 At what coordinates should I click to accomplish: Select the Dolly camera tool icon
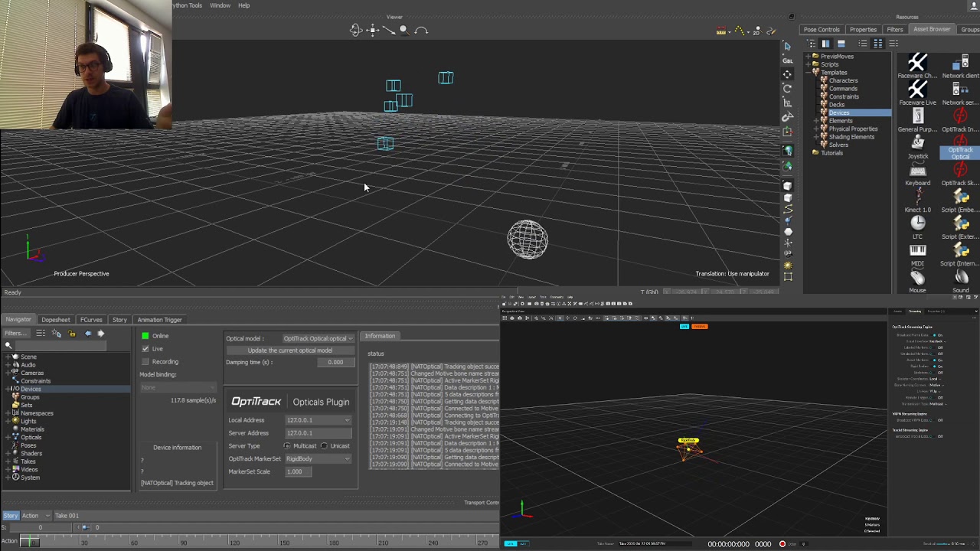(389, 31)
